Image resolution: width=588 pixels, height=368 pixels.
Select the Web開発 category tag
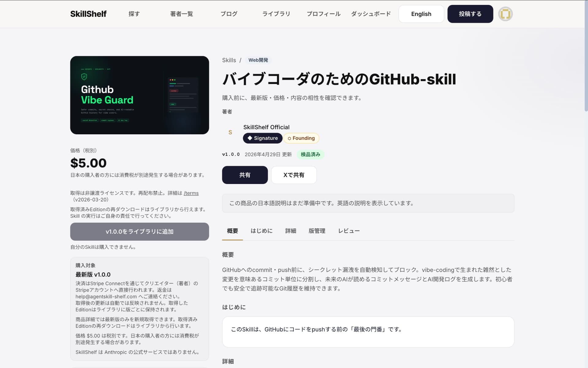[x=258, y=60]
